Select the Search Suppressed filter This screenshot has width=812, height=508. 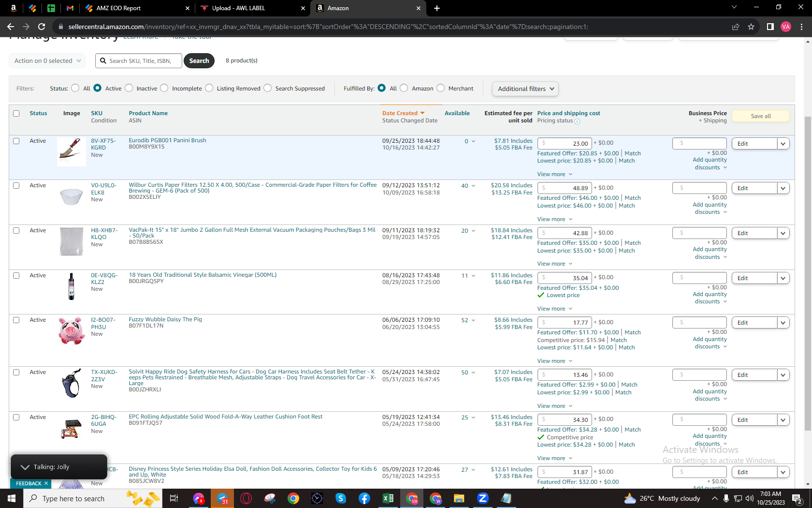(268, 88)
